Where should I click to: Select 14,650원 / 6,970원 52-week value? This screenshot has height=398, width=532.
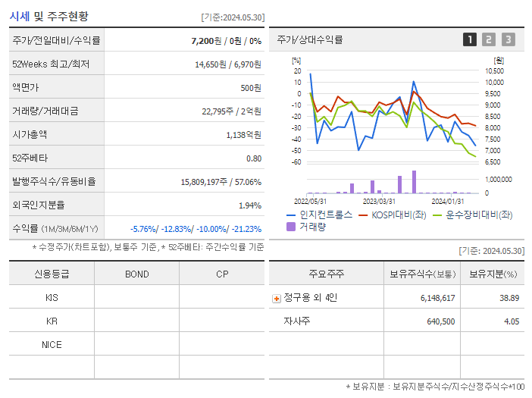[228, 64]
